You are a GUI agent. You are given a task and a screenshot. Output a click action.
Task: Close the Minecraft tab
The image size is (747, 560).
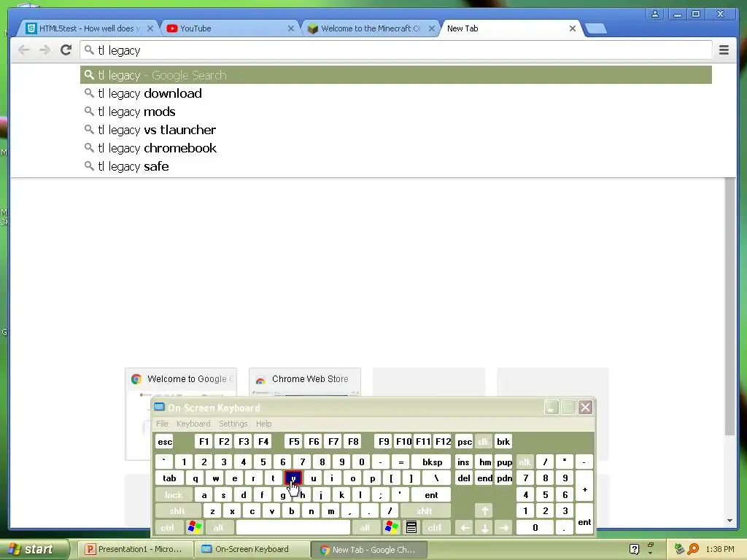click(432, 28)
